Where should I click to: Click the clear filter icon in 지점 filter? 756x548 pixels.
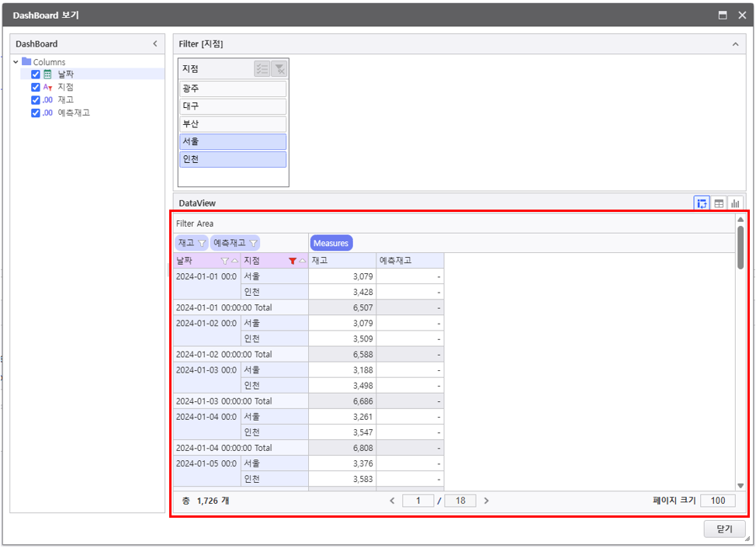(x=279, y=69)
